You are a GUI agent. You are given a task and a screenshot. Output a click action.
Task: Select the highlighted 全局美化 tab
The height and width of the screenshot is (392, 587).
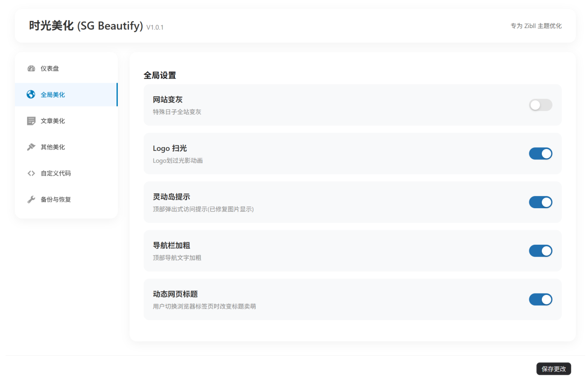pyautogui.click(x=53, y=94)
